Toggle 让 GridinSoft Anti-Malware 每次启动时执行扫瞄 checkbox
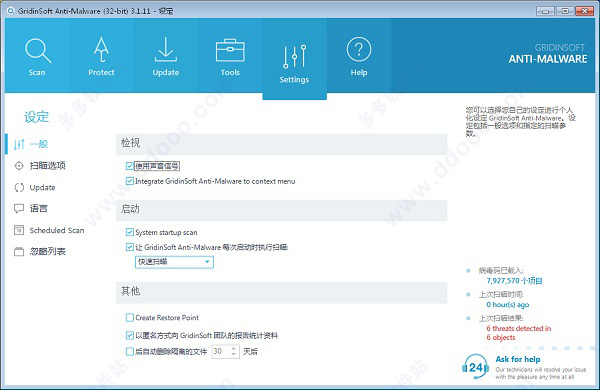600x390 pixels. coord(130,247)
